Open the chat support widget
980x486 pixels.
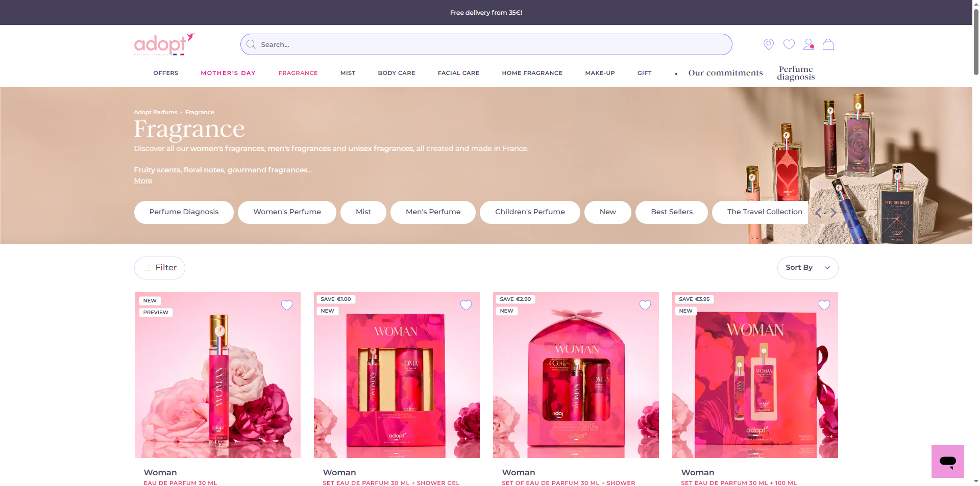(x=947, y=462)
